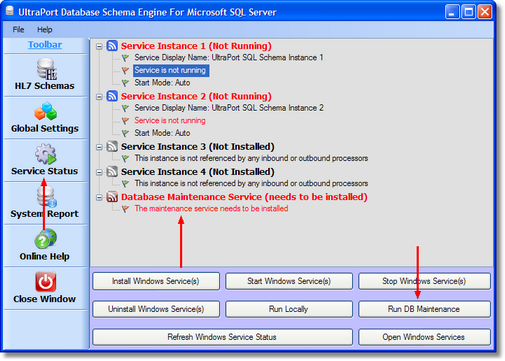This screenshot has width=505, height=361.
Task: Select 'Service Instance 2 (Not Running)' tree node
Action: [x=196, y=96]
